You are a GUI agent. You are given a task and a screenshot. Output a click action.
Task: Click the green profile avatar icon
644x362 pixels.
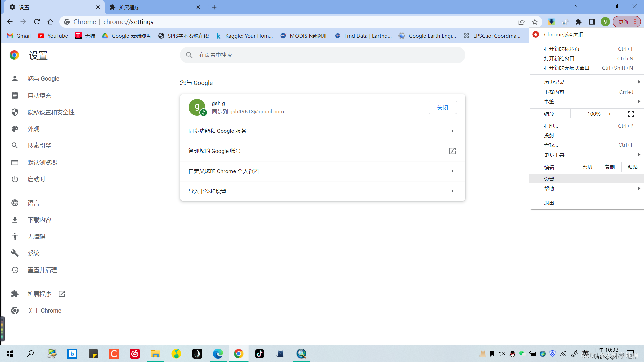click(x=605, y=22)
